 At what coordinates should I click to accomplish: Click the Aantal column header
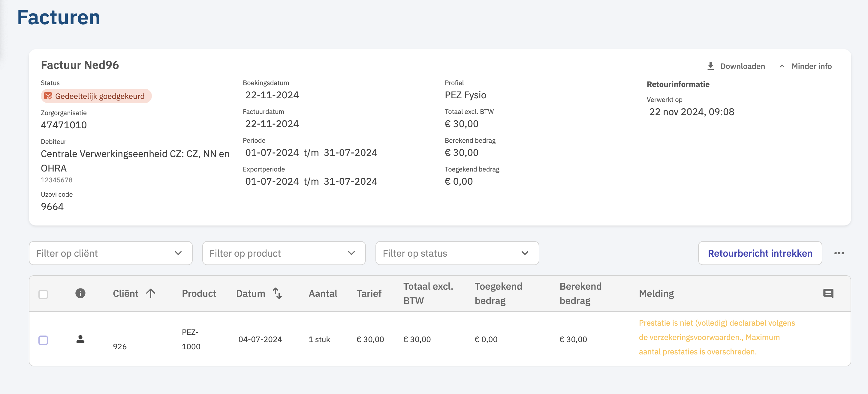click(x=323, y=294)
